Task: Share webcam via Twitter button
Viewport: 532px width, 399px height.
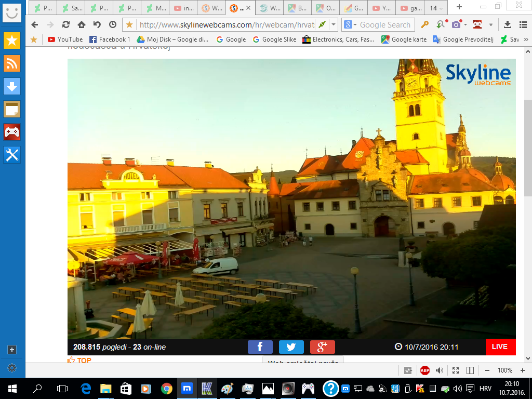Action: coord(291,347)
